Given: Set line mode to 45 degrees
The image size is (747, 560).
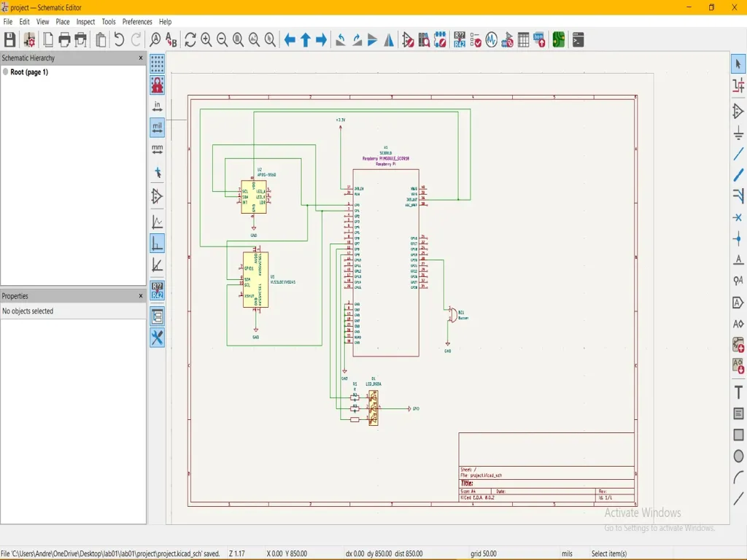Looking at the screenshot, I should (x=158, y=265).
